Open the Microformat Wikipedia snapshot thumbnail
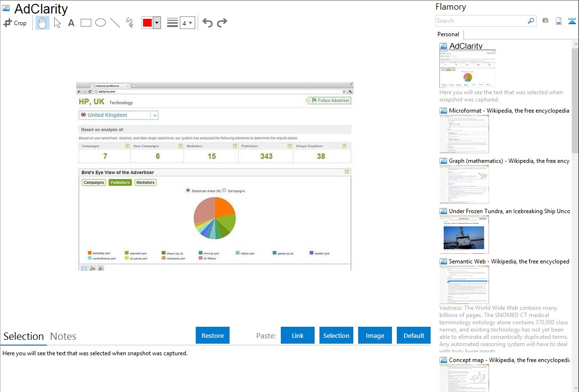 (464, 134)
